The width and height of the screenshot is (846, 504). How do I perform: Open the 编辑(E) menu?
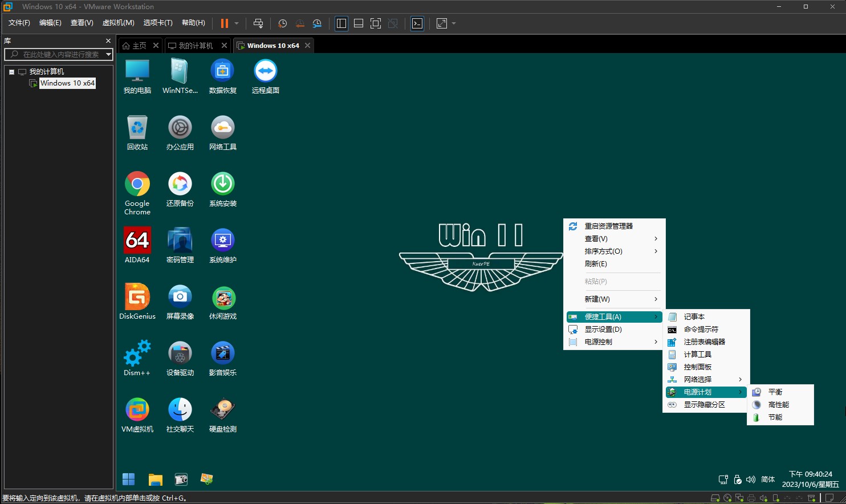click(x=50, y=23)
